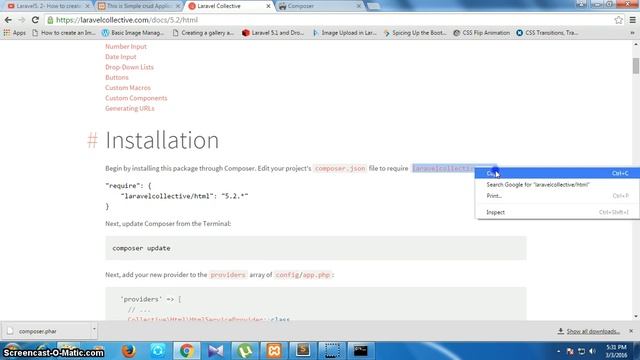Expand the bookmarks overflow chevron

(632, 33)
